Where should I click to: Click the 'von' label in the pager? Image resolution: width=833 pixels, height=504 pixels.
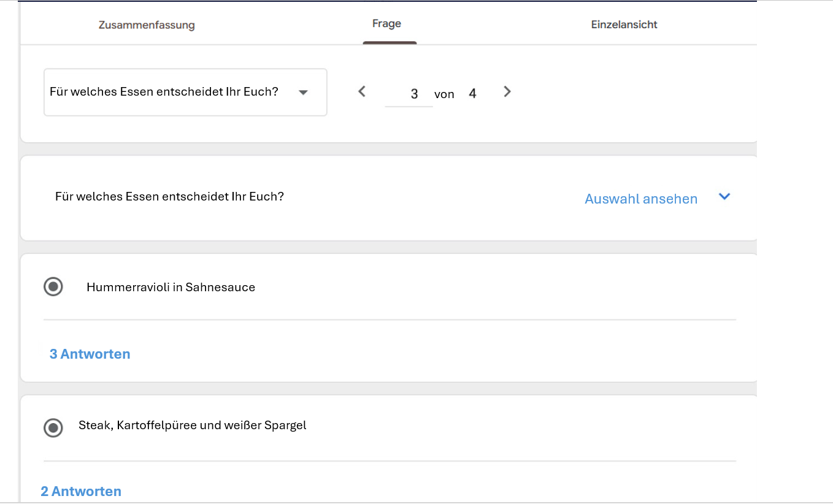444,94
